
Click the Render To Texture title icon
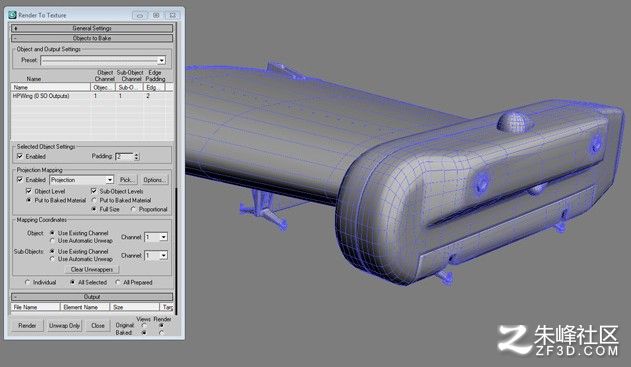pyautogui.click(x=12, y=15)
